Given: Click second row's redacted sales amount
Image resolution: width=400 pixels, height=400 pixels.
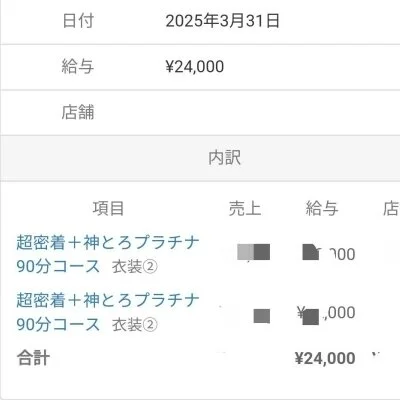Looking at the screenshot, I should click(262, 316).
